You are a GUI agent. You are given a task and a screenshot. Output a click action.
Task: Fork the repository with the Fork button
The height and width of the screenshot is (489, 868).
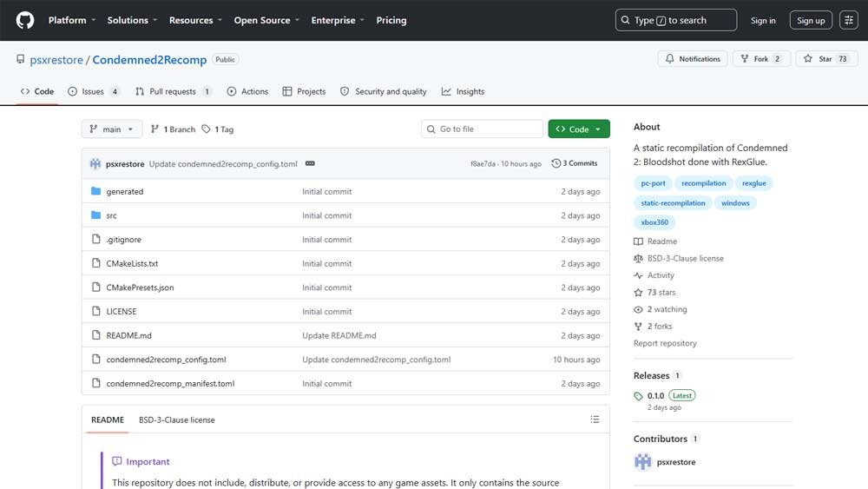(761, 59)
